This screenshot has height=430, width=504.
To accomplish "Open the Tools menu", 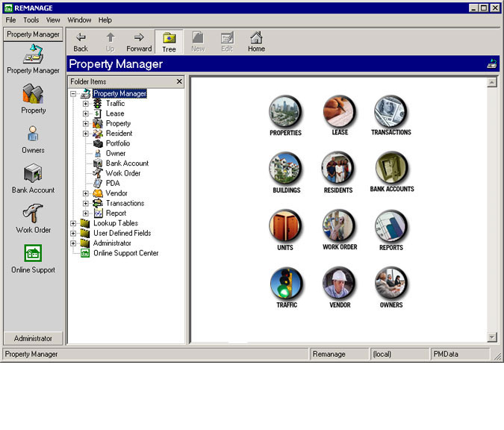I will tap(31, 20).
